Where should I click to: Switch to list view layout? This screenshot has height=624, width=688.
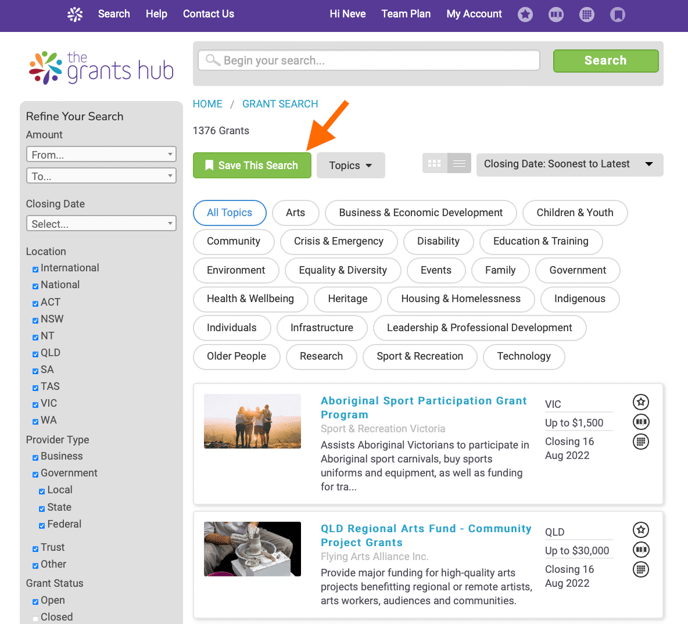pyautogui.click(x=459, y=164)
